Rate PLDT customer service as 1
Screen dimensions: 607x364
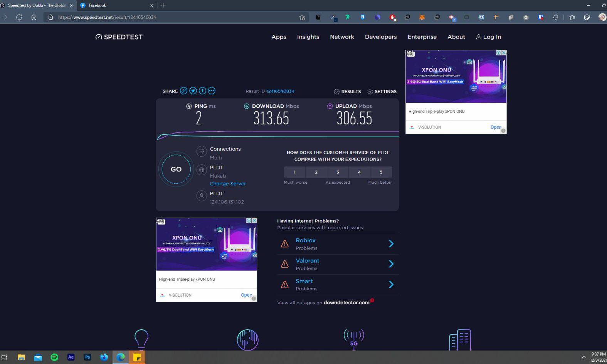(x=294, y=172)
